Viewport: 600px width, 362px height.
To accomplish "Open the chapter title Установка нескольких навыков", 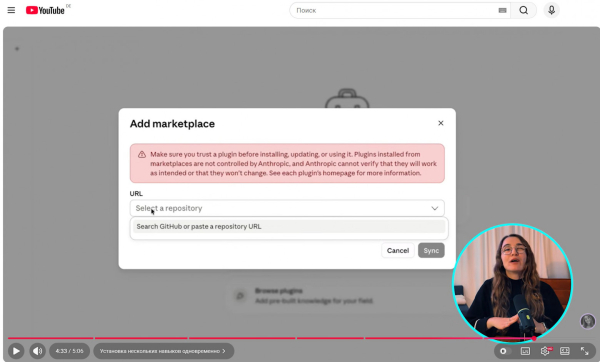I will coord(163,351).
